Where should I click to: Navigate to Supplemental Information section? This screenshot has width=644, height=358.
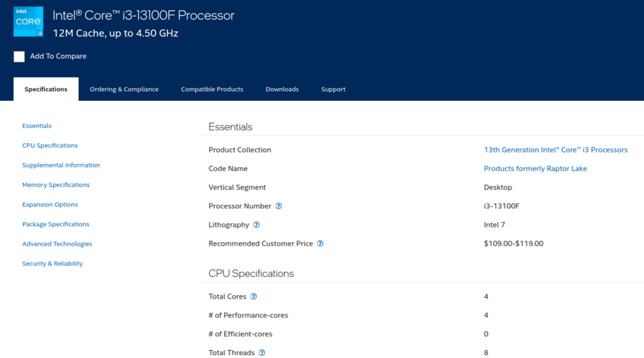61,165
